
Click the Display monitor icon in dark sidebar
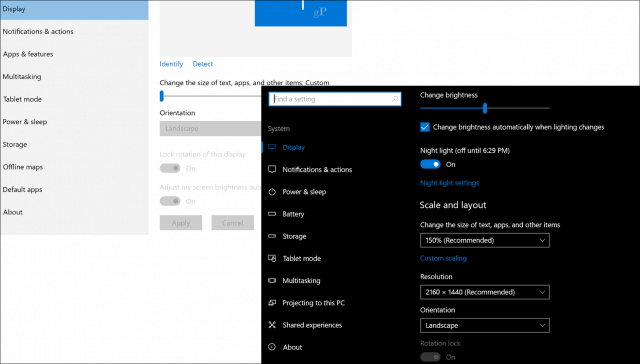[x=272, y=147]
